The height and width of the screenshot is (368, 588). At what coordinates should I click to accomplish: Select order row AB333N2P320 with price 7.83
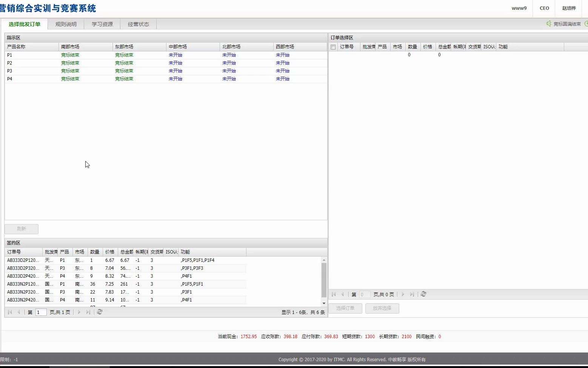coord(126,292)
